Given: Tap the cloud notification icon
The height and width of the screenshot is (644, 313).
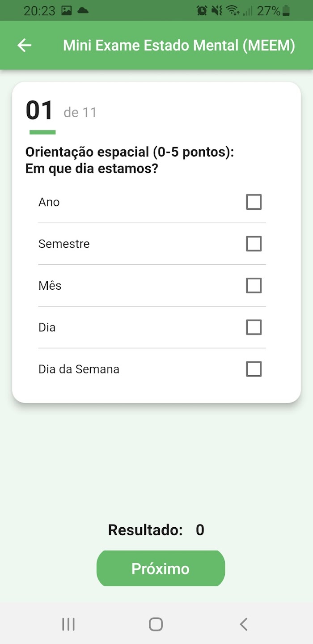Looking at the screenshot, I should coord(83,10).
